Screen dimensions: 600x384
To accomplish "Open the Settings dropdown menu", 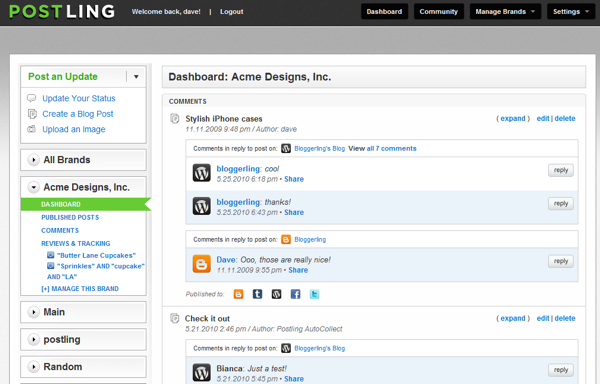I will [571, 11].
